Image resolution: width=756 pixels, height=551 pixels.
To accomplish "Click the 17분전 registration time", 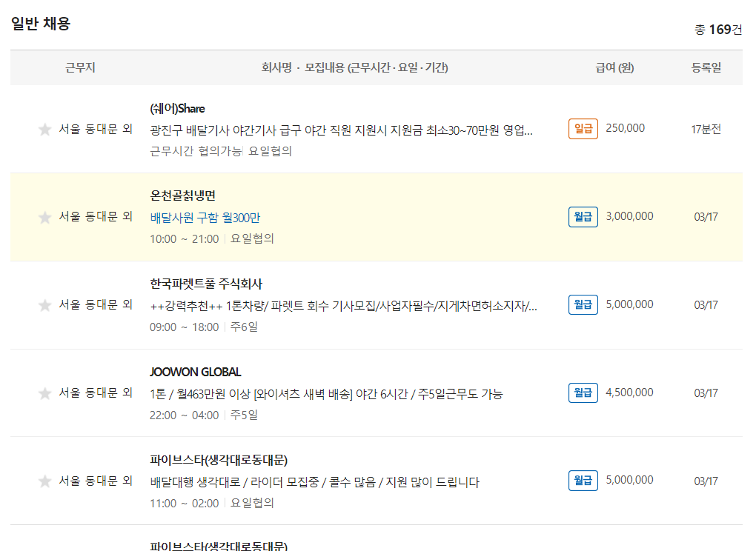I will 706,129.
